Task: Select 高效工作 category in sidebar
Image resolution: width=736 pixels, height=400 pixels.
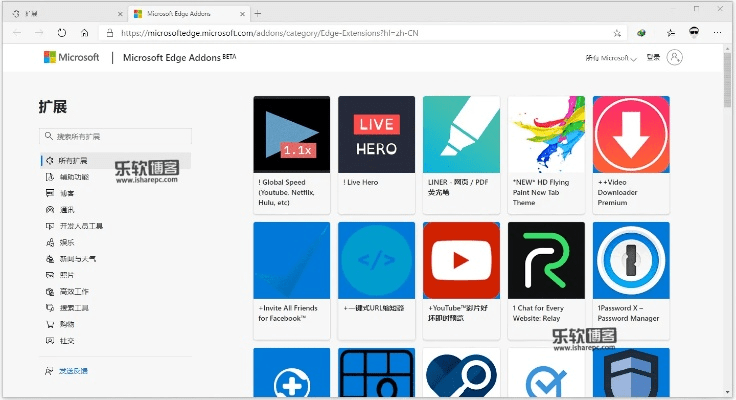Action: pos(73,291)
